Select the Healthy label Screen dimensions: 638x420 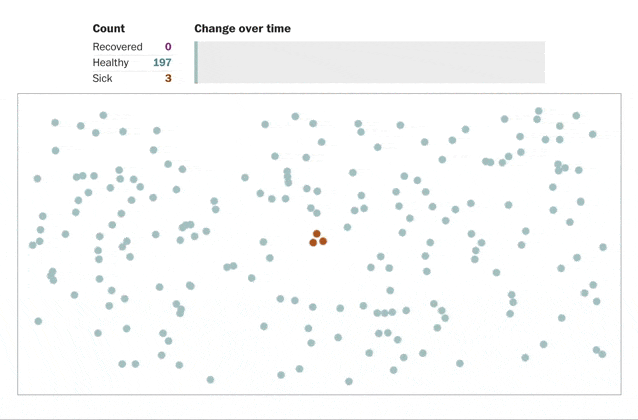pos(111,63)
